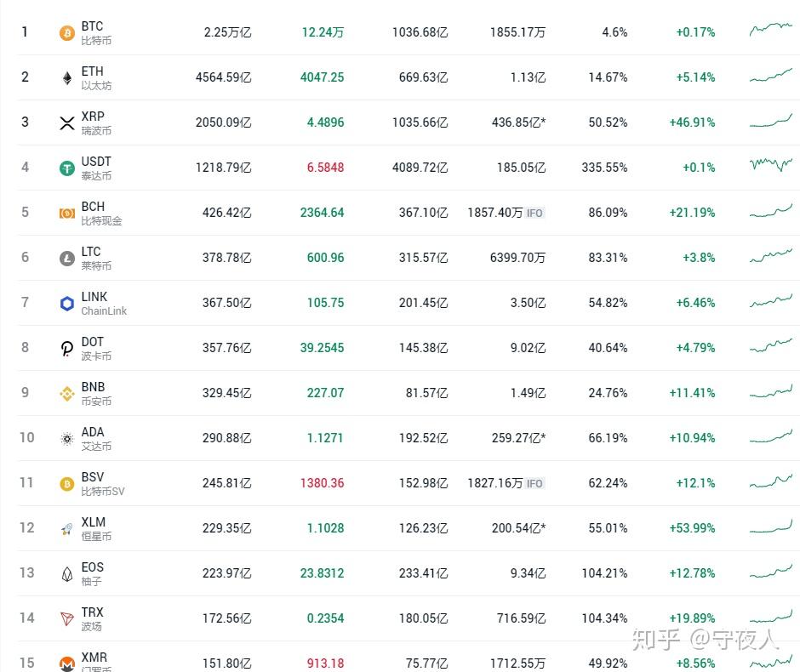View BTC 7-day trend sparkline chart
The image size is (800, 672).
point(771,30)
